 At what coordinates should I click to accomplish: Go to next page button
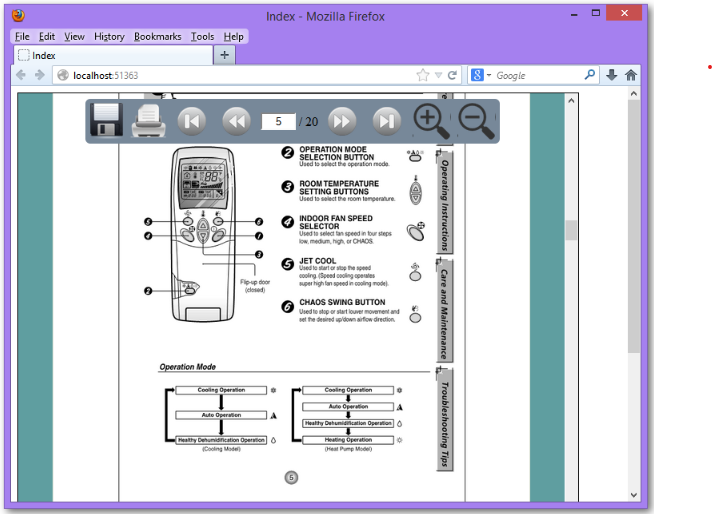click(342, 121)
